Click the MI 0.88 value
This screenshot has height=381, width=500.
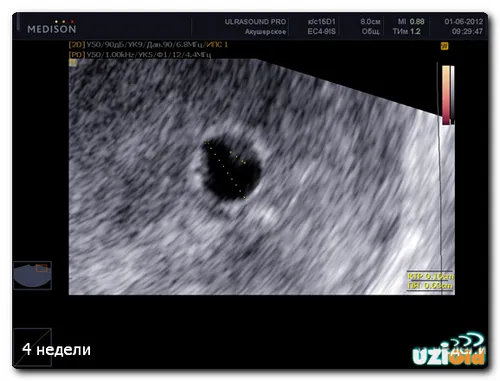(x=411, y=22)
